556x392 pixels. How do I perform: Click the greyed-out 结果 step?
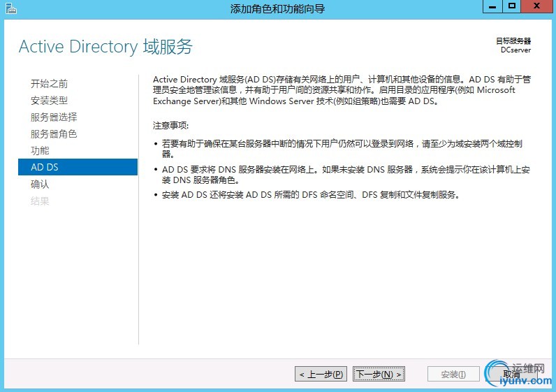[40, 201]
